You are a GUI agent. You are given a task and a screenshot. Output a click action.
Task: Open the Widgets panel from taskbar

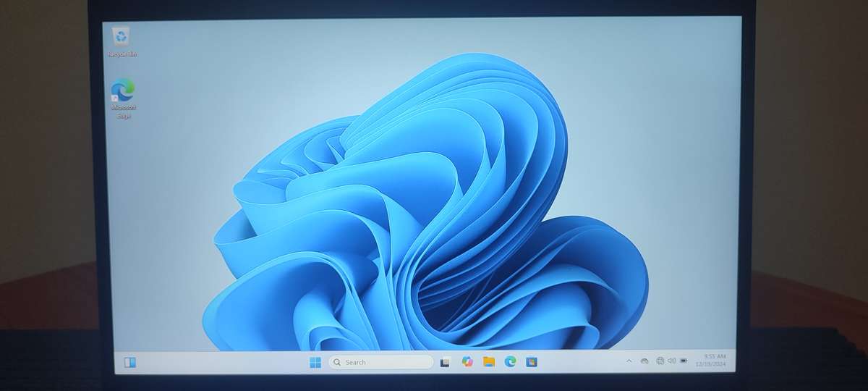tap(130, 362)
